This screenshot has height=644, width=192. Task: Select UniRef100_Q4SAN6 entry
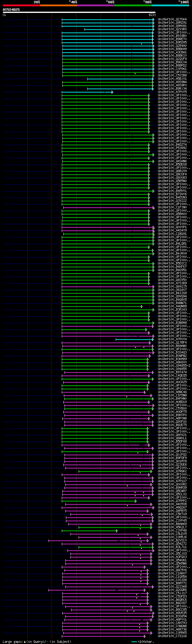click(x=172, y=161)
